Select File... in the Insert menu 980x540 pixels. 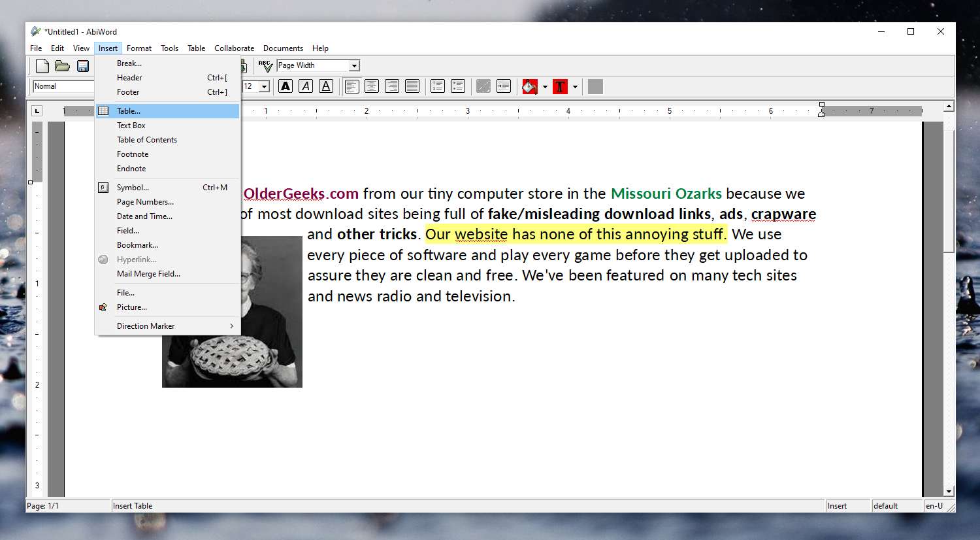[168, 293]
